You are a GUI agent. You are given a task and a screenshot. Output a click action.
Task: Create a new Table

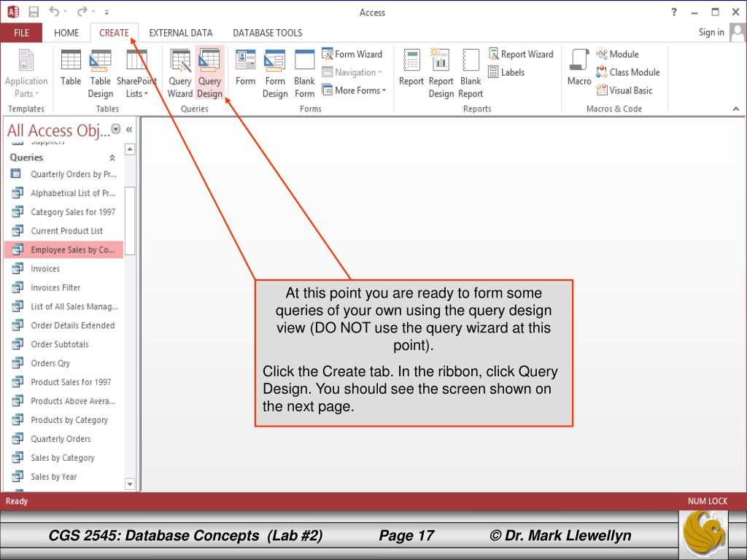tap(71, 68)
